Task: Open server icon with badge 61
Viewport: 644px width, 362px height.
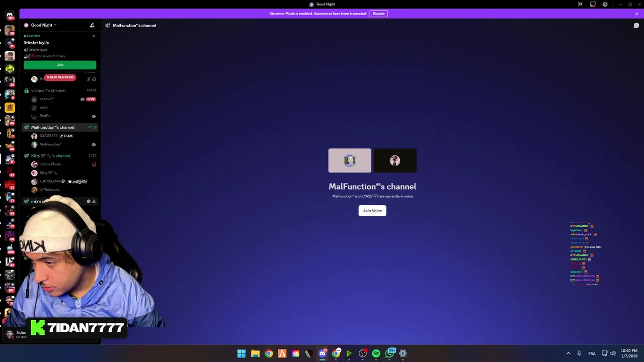Action: coord(10,171)
